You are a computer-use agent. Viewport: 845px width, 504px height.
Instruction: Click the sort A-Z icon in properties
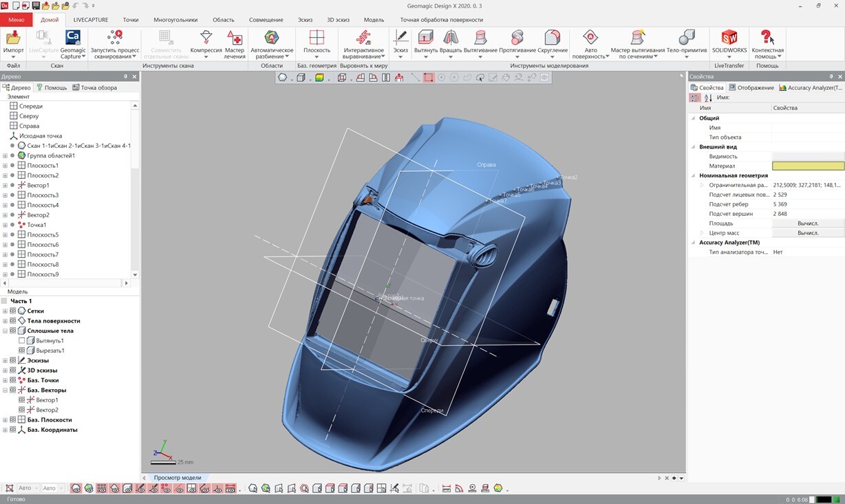tap(708, 98)
